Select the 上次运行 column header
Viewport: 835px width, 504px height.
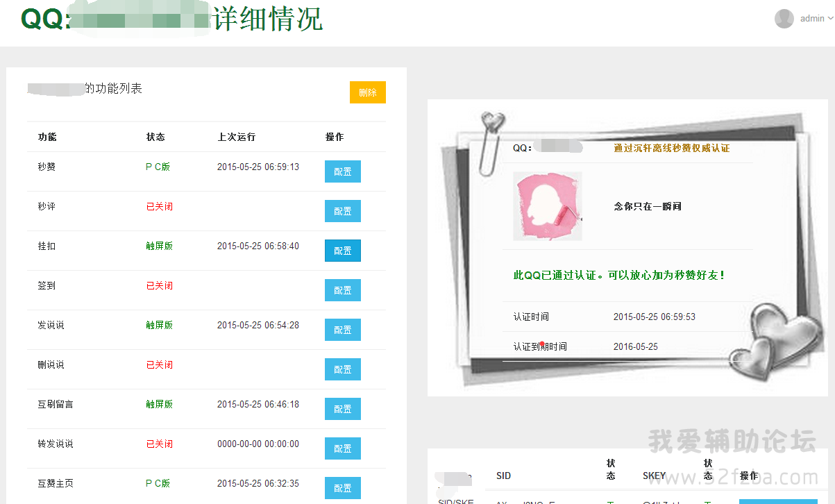point(237,137)
